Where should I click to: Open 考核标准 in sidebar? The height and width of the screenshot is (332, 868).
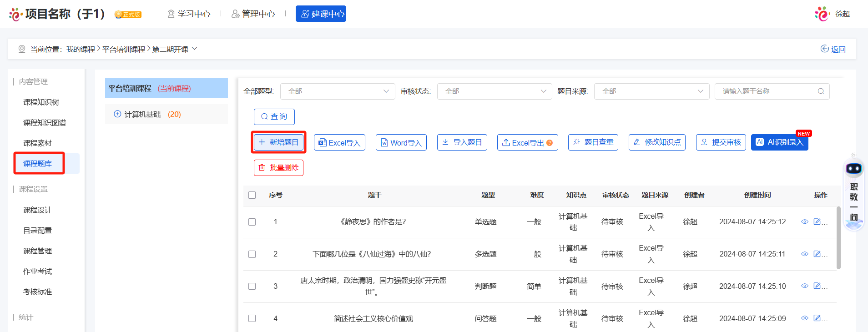coord(38,292)
